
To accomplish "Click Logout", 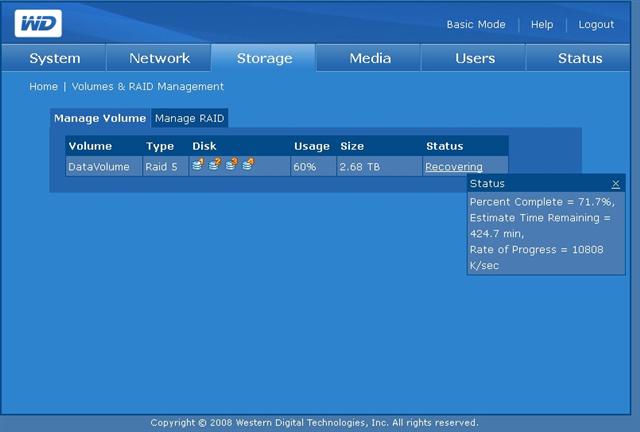I will 596,24.
